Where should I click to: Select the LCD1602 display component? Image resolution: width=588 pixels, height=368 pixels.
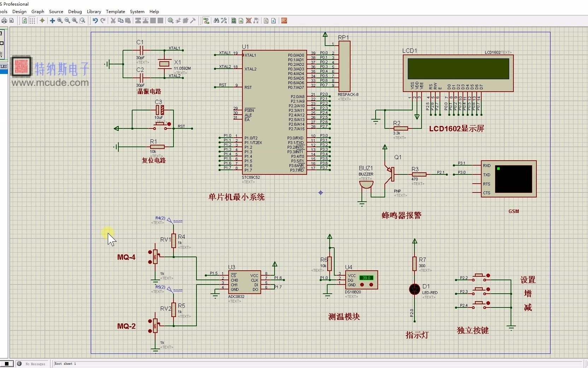458,73
